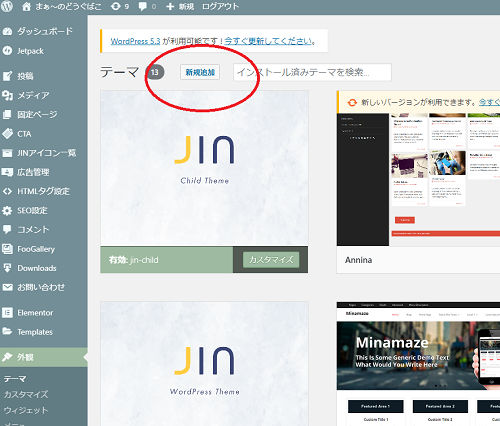This screenshot has height=426, width=500.
Task: Open the 固定ページ menu
Action: click(x=44, y=115)
